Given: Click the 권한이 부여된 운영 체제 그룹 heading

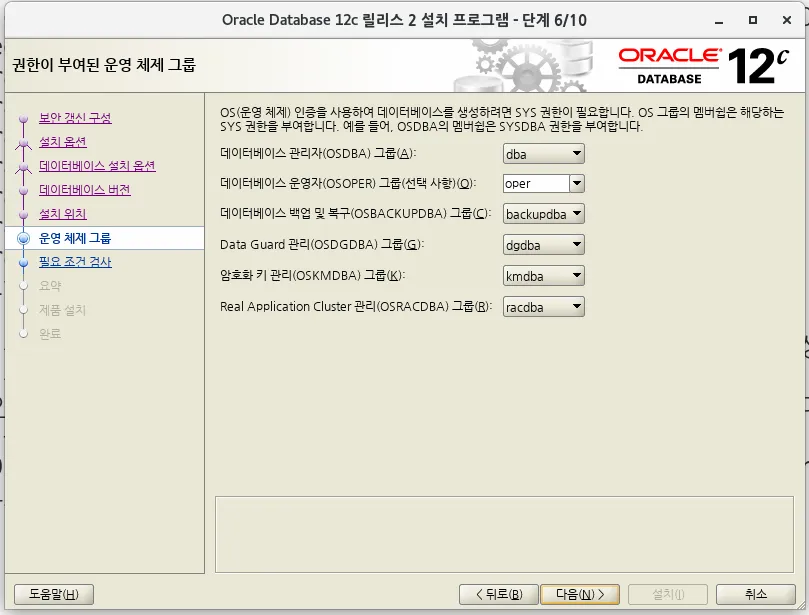Looking at the screenshot, I should tap(104, 65).
